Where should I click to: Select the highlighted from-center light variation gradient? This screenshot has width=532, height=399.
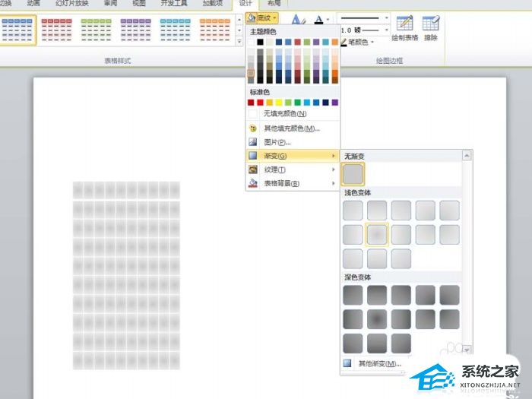click(x=377, y=234)
